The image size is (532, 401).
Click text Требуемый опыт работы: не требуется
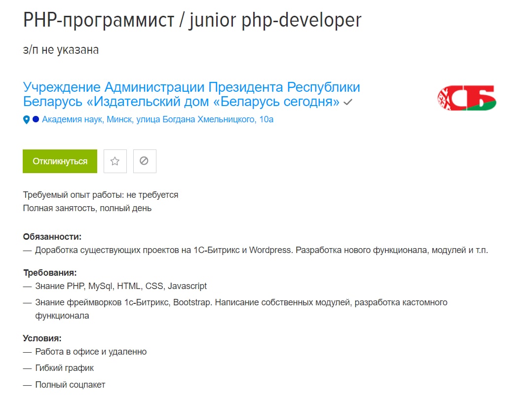pyautogui.click(x=101, y=195)
